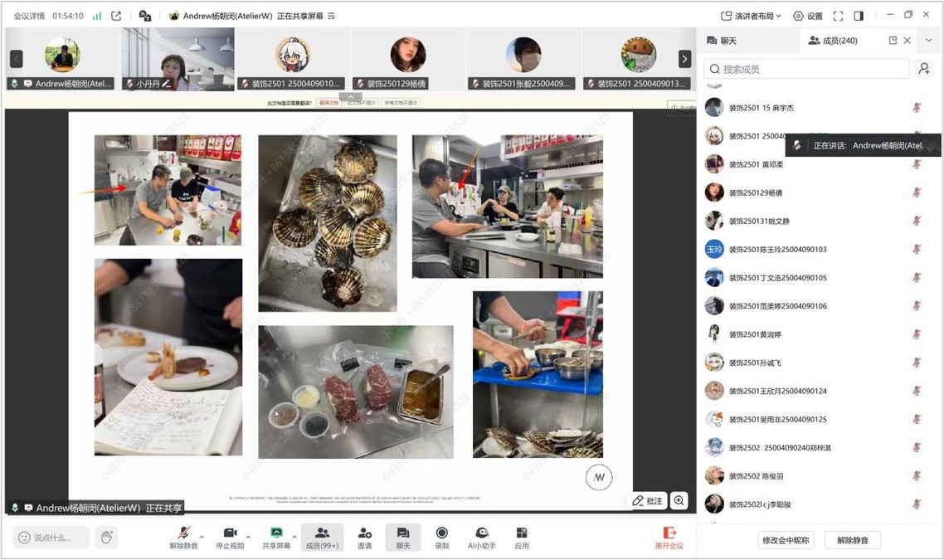Click the raise hand icon
944x560 pixels.
pos(106,538)
